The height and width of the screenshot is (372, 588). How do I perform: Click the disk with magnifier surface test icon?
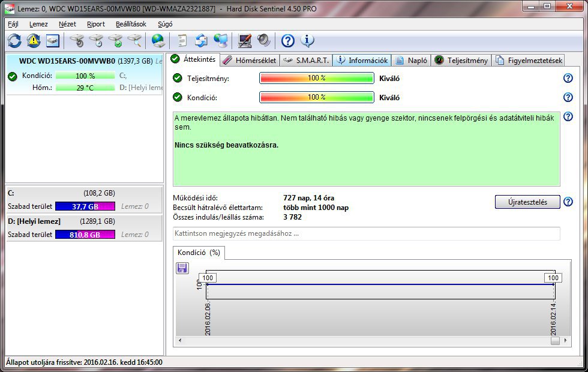click(x=134, y=41)
